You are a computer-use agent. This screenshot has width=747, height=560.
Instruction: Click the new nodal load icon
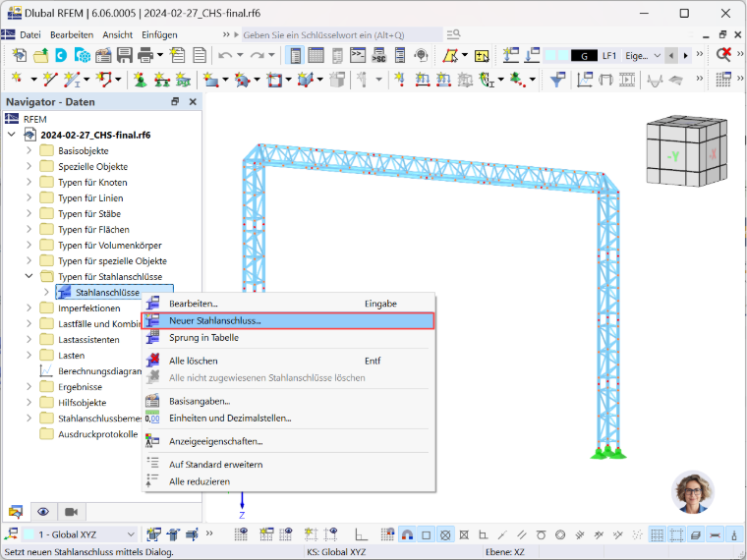pos(399,79)
